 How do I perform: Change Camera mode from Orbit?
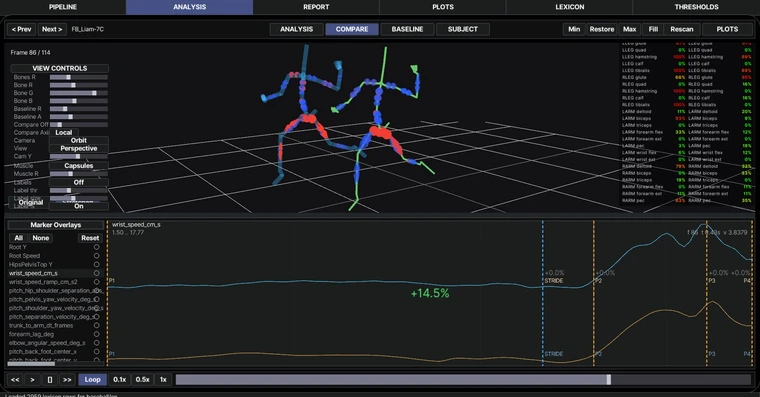point(79,140)
